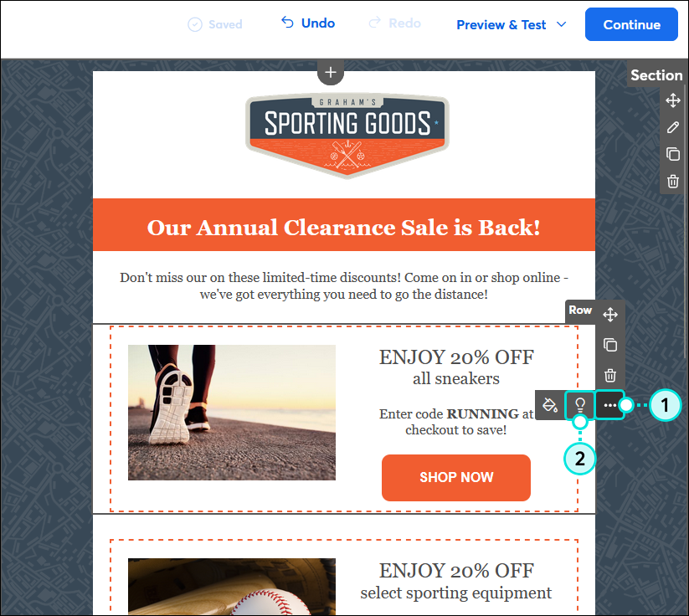
Task: Add a section with plus button
Action: click(331, 72)
